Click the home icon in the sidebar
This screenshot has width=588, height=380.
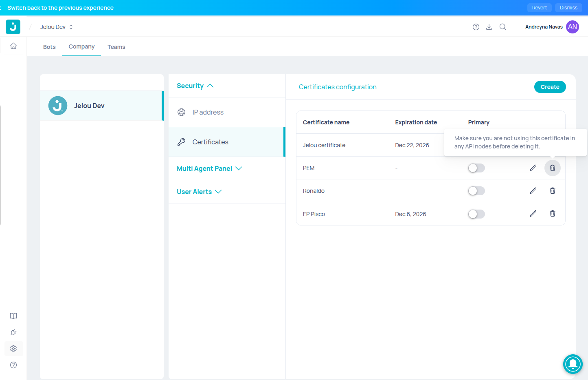tap(13, 46)
